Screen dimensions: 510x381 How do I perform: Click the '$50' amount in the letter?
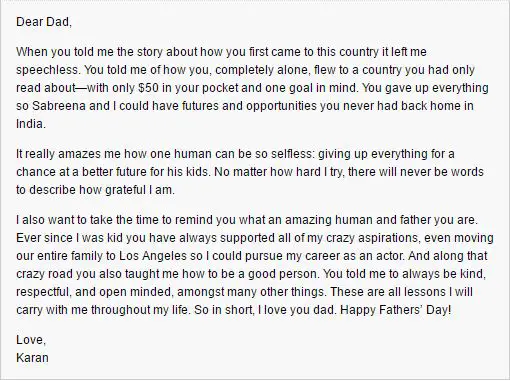coord(148,88)
